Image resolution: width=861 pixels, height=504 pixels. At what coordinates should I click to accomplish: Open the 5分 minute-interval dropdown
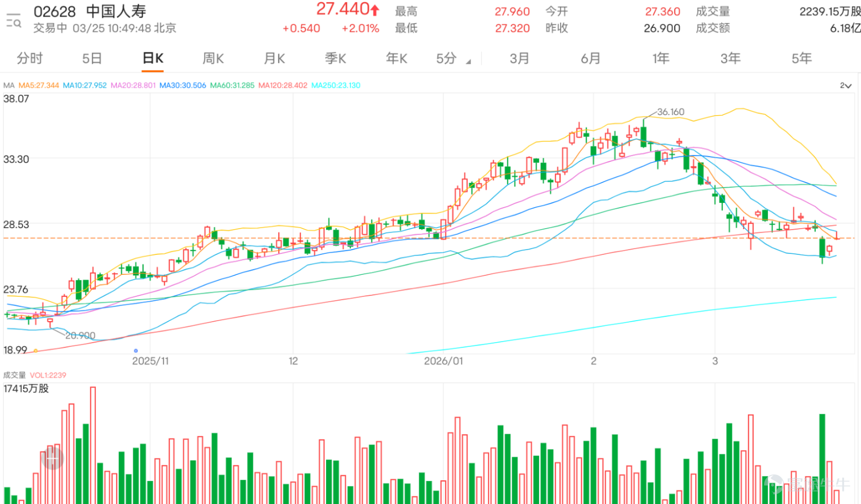453,58
